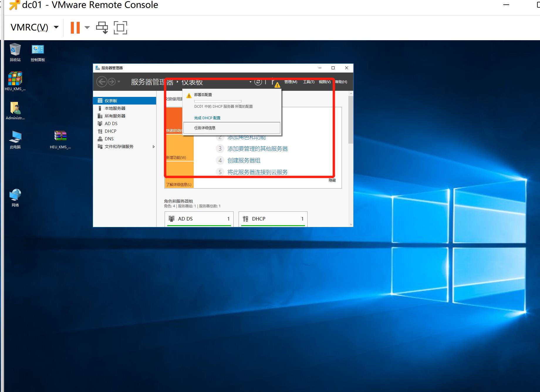
Task: Open the Recycle Bin desktop icon
Action: 15,52
